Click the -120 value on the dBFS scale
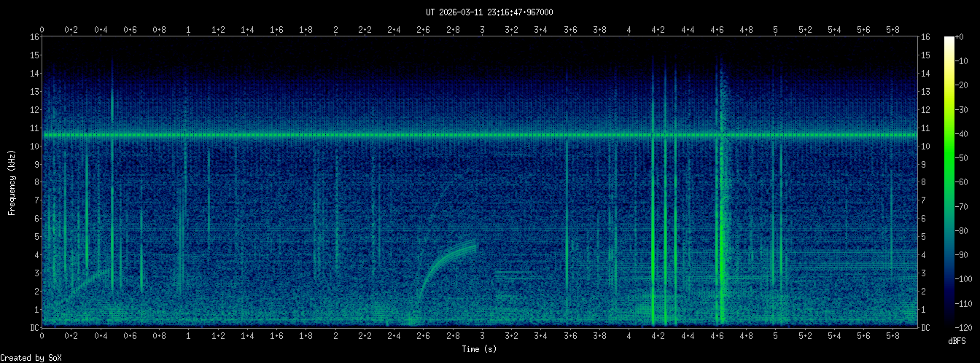The image size is (980, 363). (968, 327)
